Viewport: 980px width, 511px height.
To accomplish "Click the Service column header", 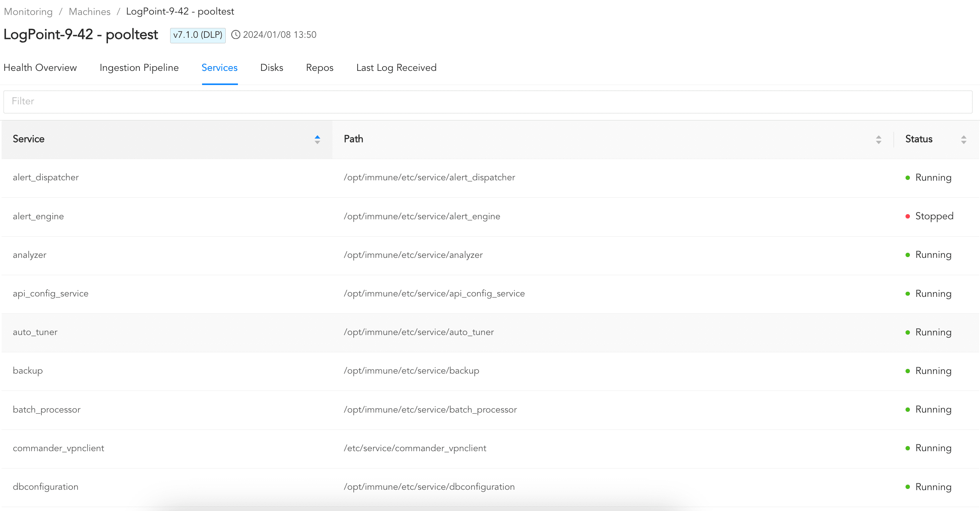I will (29, 139).
